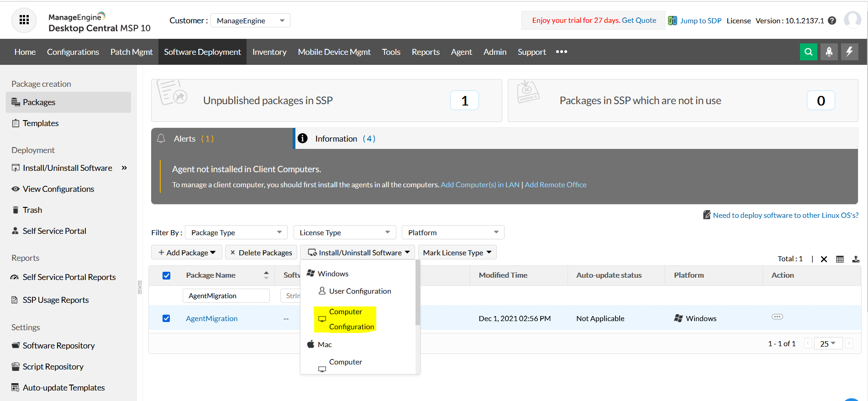Toggle the select-all checkbox in table header
Screen dimensions: 868x401
click(166, 275)
